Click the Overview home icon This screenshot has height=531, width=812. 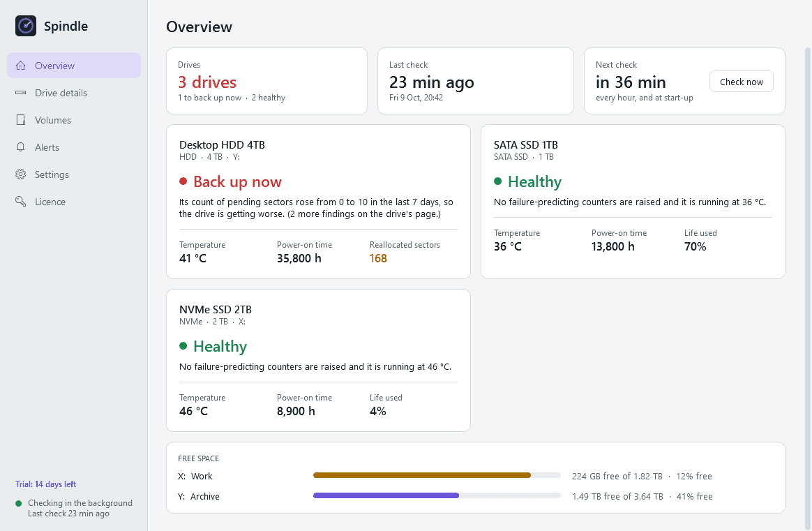coord(21,66)
